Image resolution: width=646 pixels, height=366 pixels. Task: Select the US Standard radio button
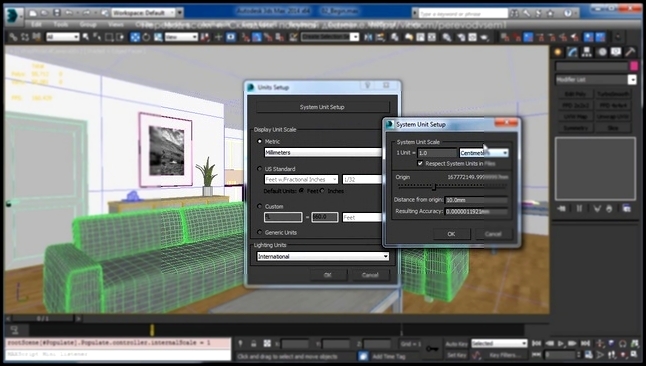click(260, 169)
